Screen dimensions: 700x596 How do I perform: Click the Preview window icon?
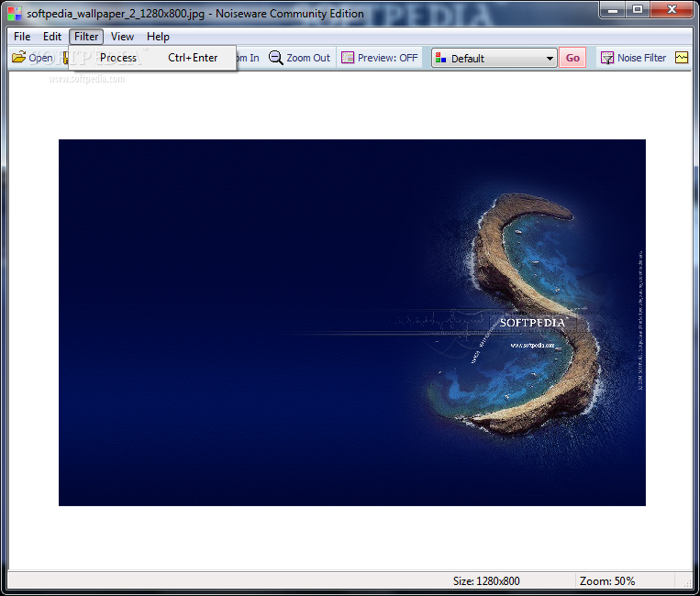pos(348,58)
